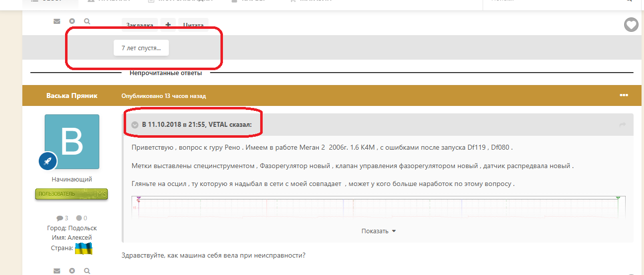Click the Пользователь group badge
The image size is (644, 275).
click(72, 194)
